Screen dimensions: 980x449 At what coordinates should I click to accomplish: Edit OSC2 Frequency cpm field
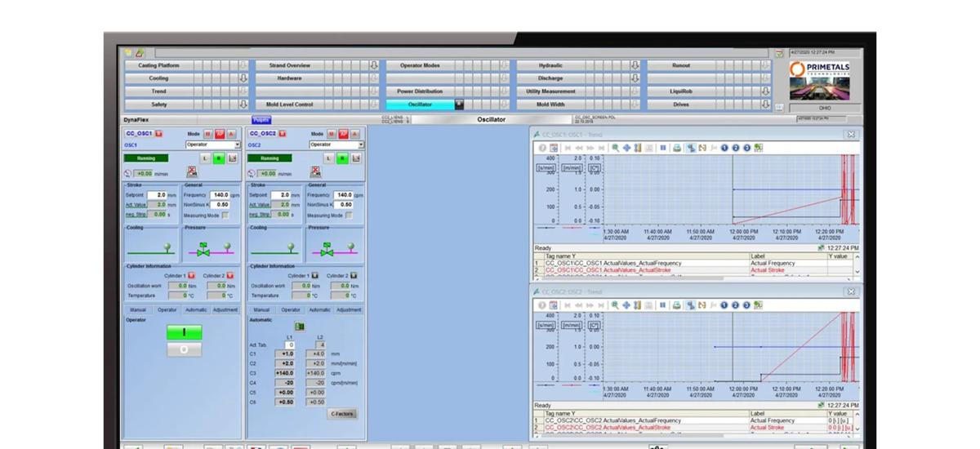[x=344, y=195]
